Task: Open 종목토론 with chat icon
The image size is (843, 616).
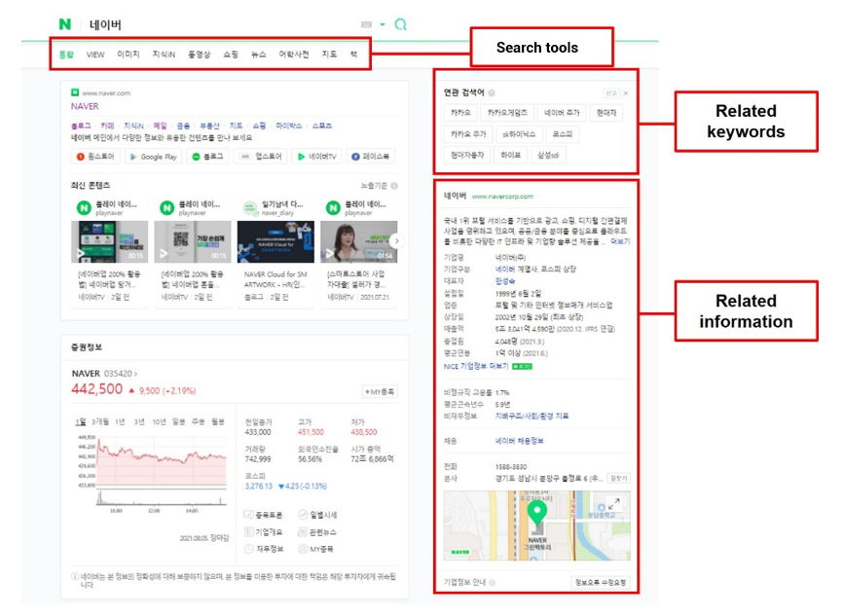Action: click(263, 515)
